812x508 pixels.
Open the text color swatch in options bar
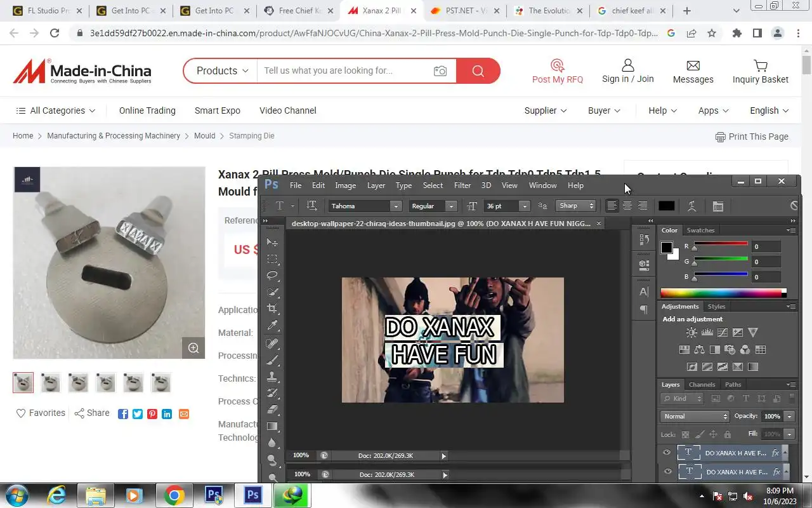click(x=666, y=206)
